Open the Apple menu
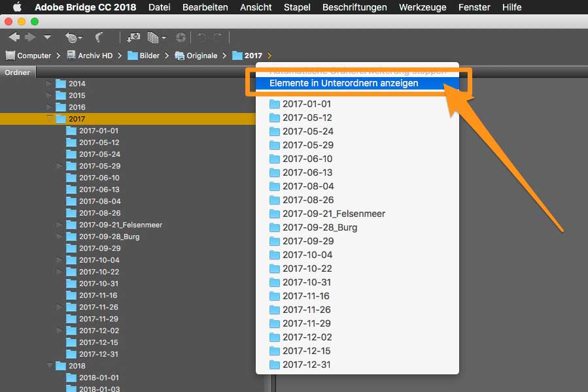 click(x=17, y=7)
